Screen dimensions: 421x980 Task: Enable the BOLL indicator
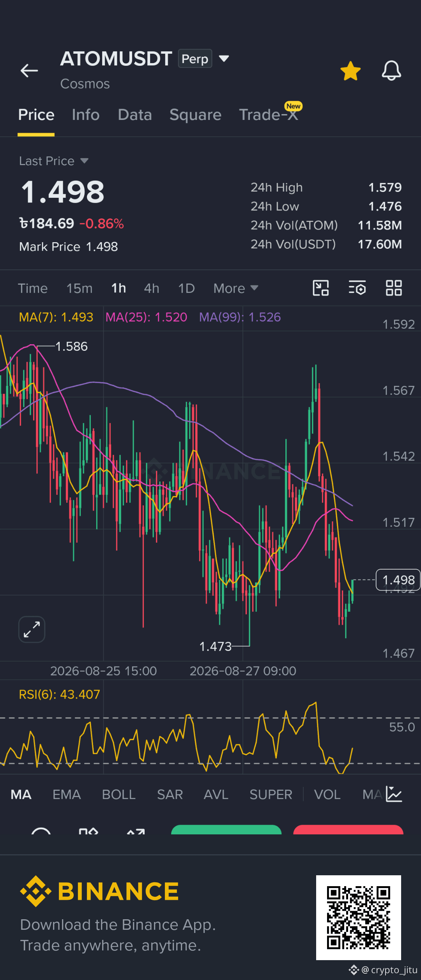pyautogui.click(x=119, y=794)
